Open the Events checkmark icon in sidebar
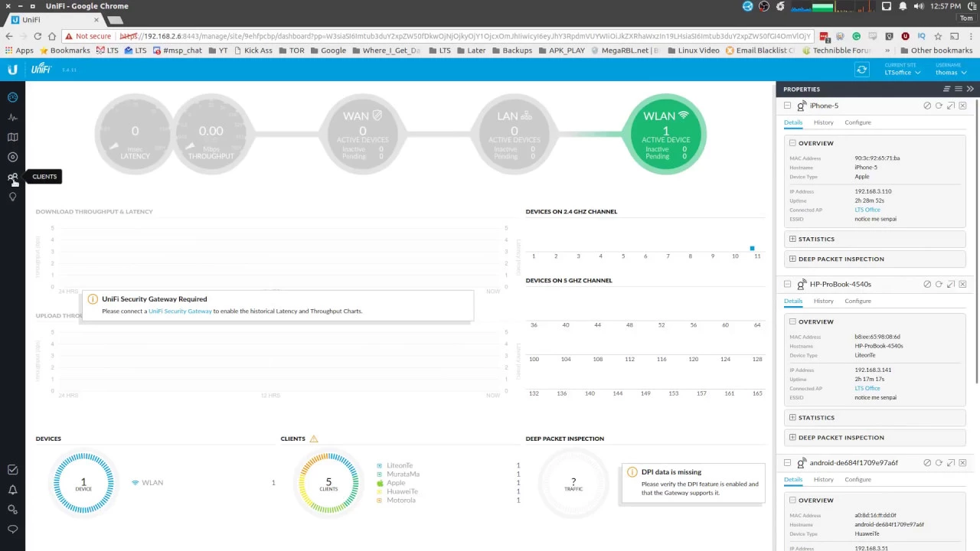Image resolution: width=980 pixels, height=551 pixels. (x=12, y=470)
